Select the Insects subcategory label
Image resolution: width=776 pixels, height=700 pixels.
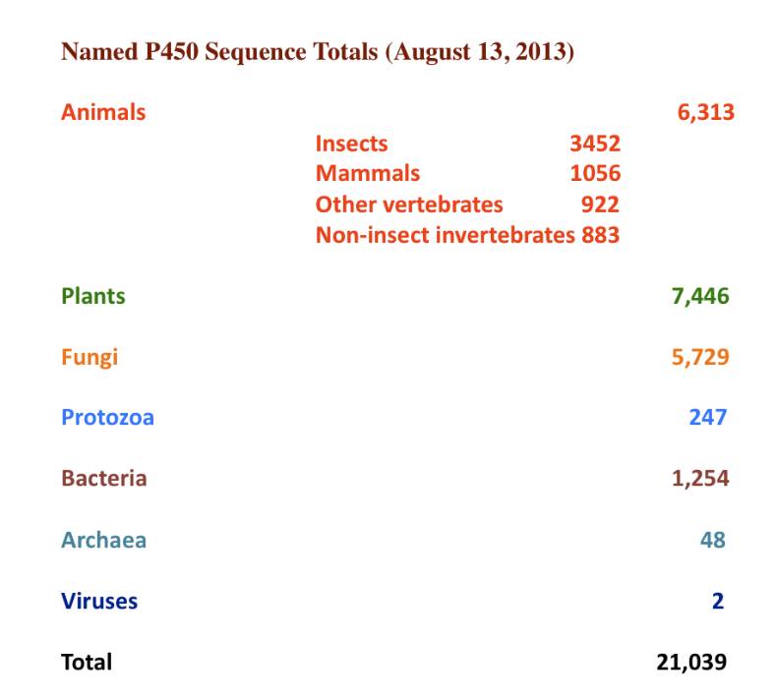[x=351, y=144]
